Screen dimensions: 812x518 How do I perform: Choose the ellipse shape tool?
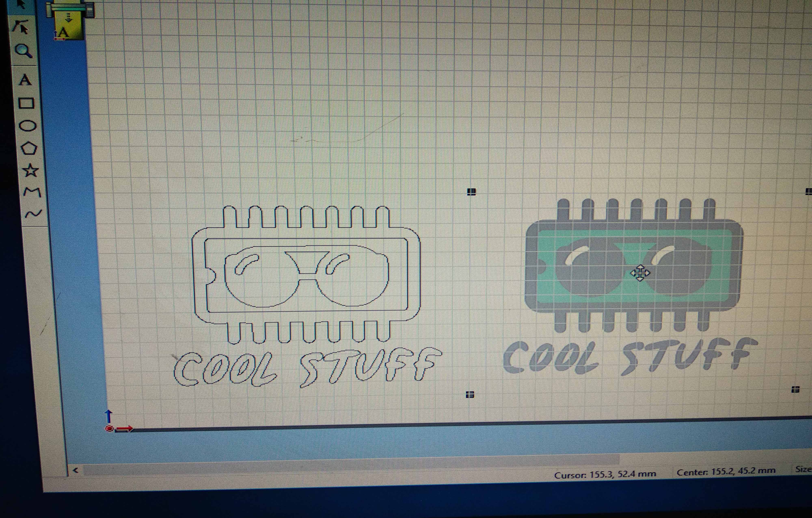coord(27,126)
